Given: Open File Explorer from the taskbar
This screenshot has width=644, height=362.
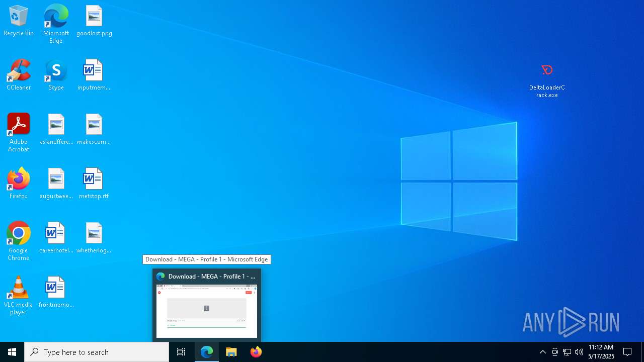Looking at the screenshot, I should [231, 352].
